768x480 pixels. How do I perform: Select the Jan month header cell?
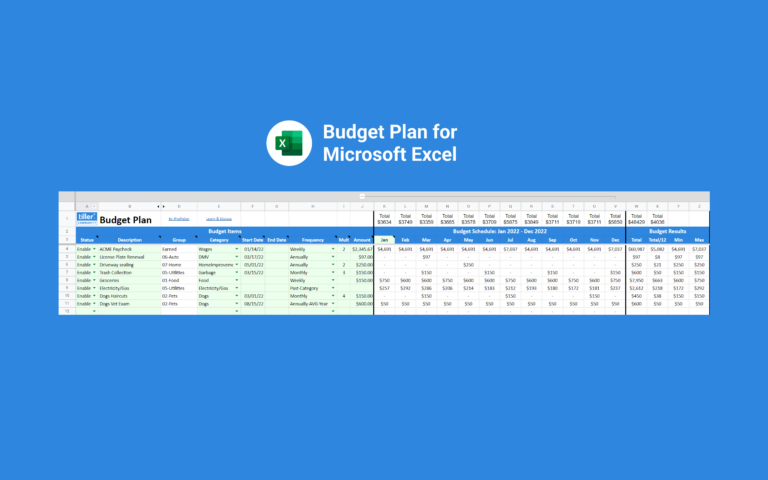[384, 240]
